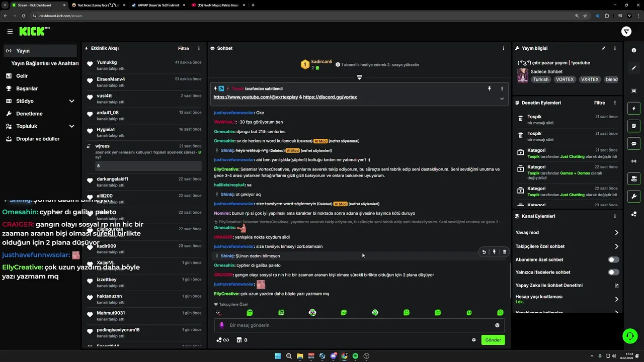The height and width of the screenshot is (362, 644).
Task: Open chat settings gear next to Gönder
Action: (x=473, y=340)
